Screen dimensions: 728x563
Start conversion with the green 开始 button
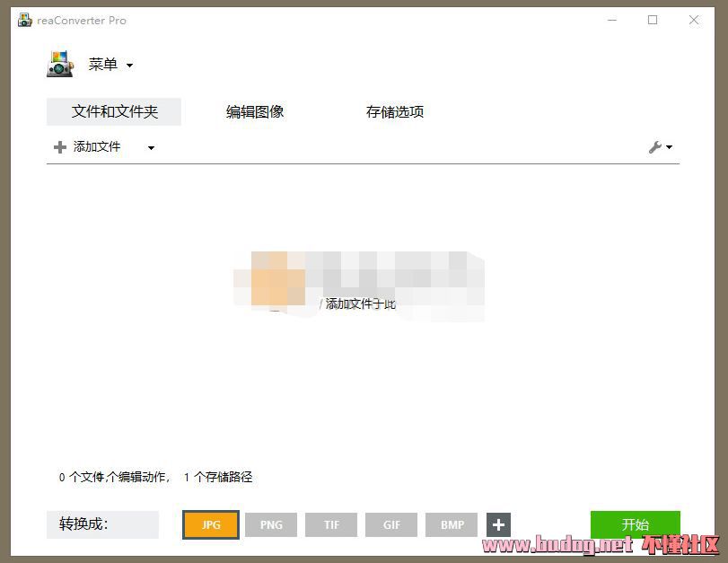(635, 524)
